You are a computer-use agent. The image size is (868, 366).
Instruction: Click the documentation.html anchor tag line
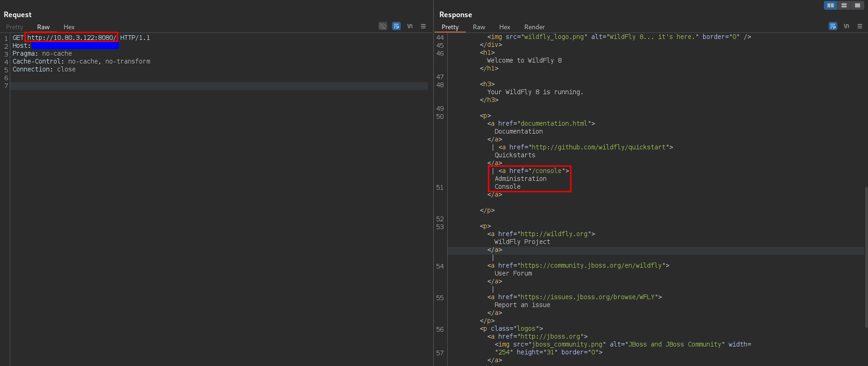point(541,123)
